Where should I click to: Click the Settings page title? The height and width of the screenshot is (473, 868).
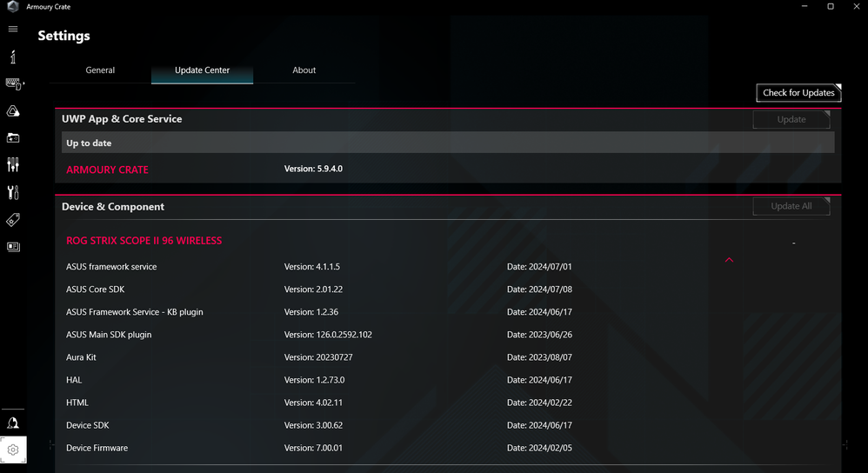pos(63,36)
